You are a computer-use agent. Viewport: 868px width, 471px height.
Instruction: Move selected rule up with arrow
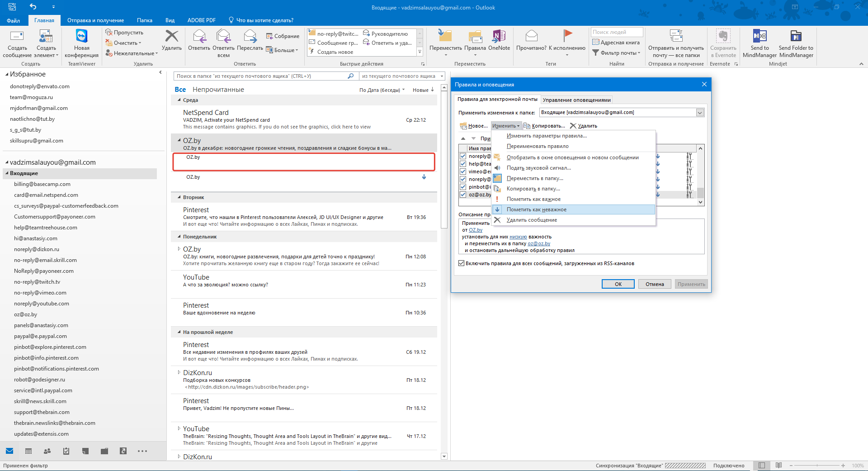(x=463, y=138)
